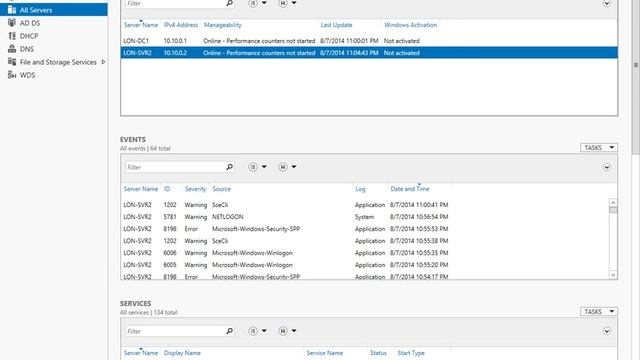
Task: Sort servers by Windows Activation column
Action: click(x=410, y=25)
